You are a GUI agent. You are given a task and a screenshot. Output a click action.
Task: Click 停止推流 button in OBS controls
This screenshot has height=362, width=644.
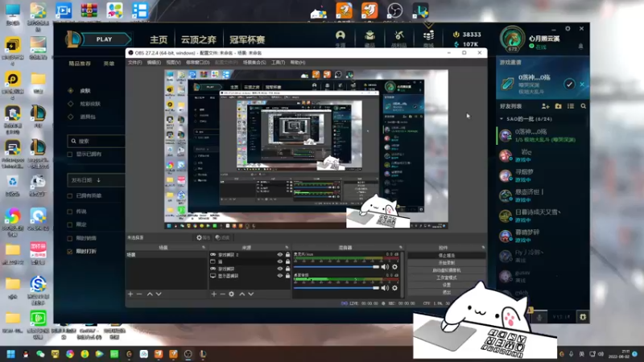click(x=447, y=255)
